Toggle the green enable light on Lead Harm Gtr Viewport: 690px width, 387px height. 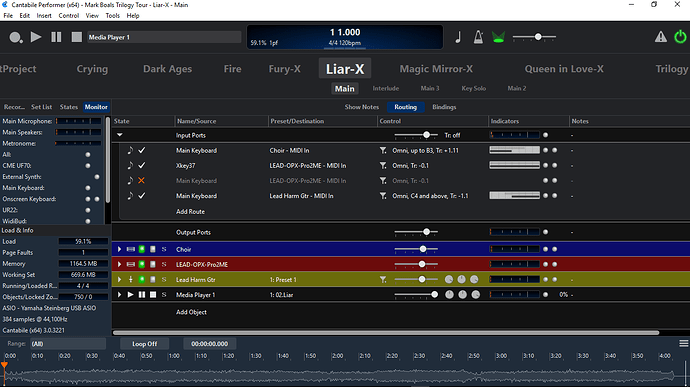pos(142,280)
